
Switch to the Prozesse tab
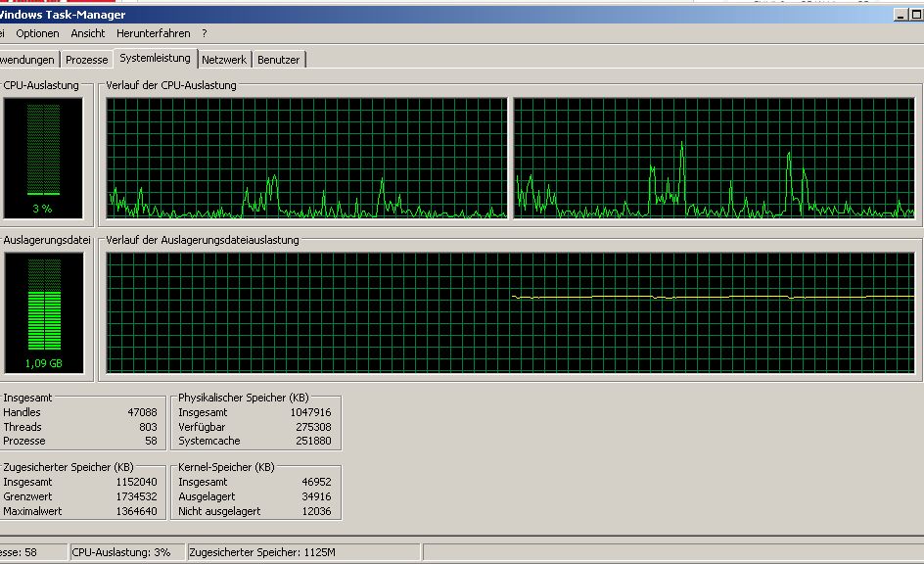coord(86,60)
